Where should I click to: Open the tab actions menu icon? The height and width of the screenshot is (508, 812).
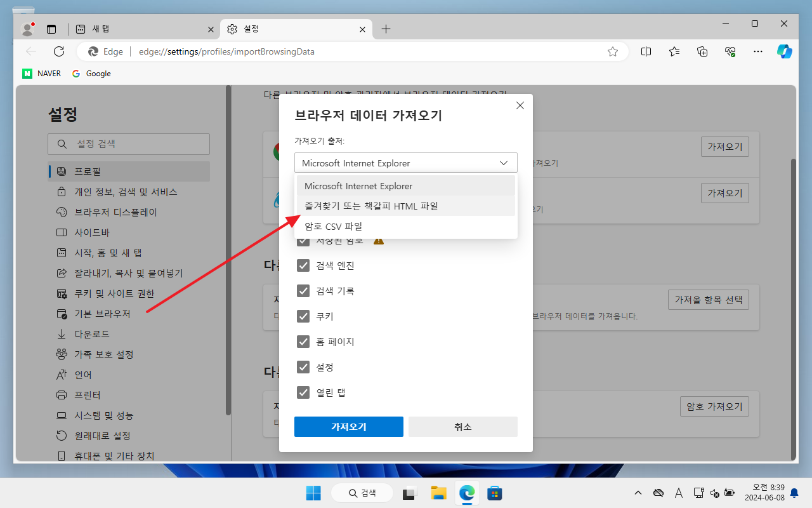click(51, 29)
